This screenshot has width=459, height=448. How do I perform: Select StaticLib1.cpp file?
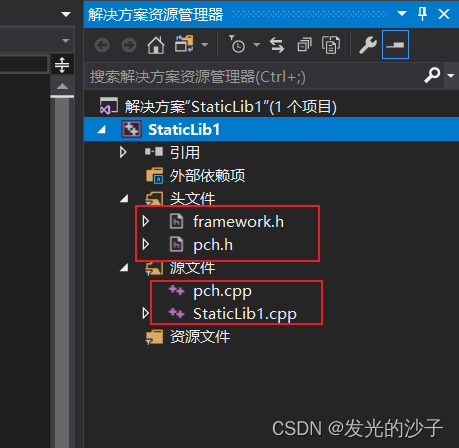[245, 314]
